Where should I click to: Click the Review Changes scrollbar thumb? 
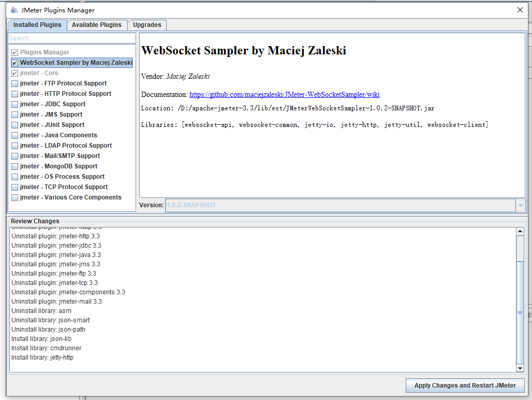click(520, 313)
